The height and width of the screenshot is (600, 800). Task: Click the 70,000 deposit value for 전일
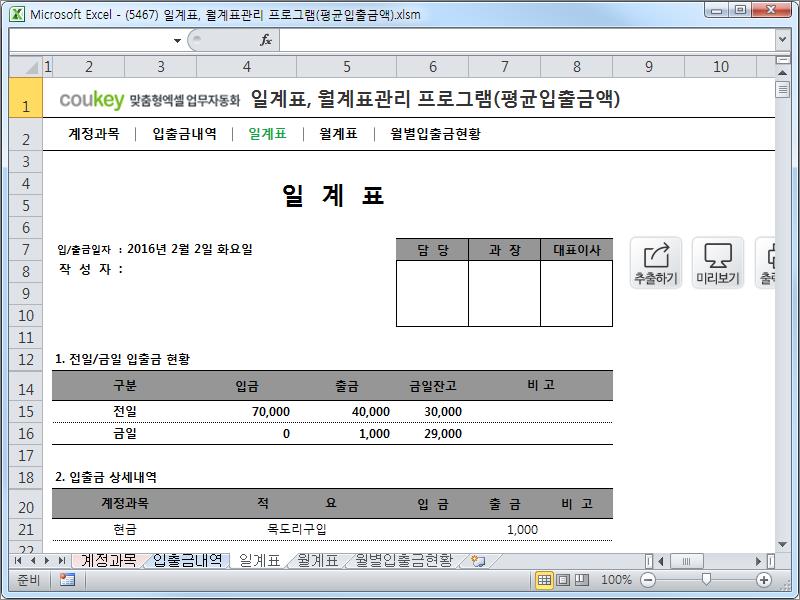click(270, 411)
